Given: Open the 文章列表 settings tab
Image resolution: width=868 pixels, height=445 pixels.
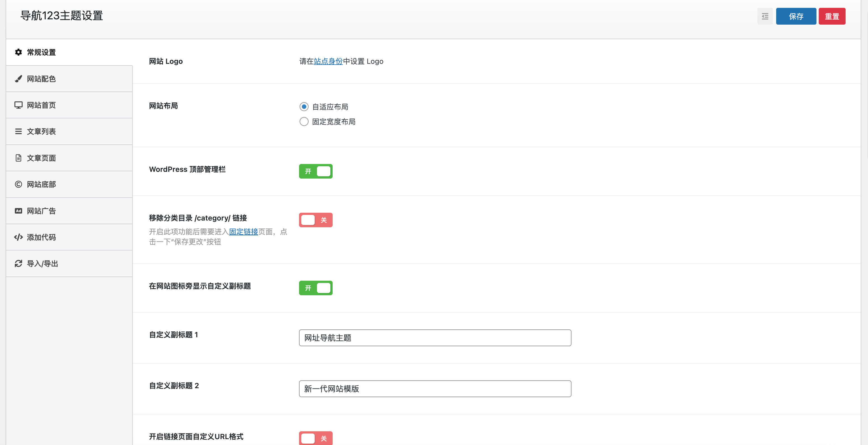Looking at the screenshot, I should 69,131.
